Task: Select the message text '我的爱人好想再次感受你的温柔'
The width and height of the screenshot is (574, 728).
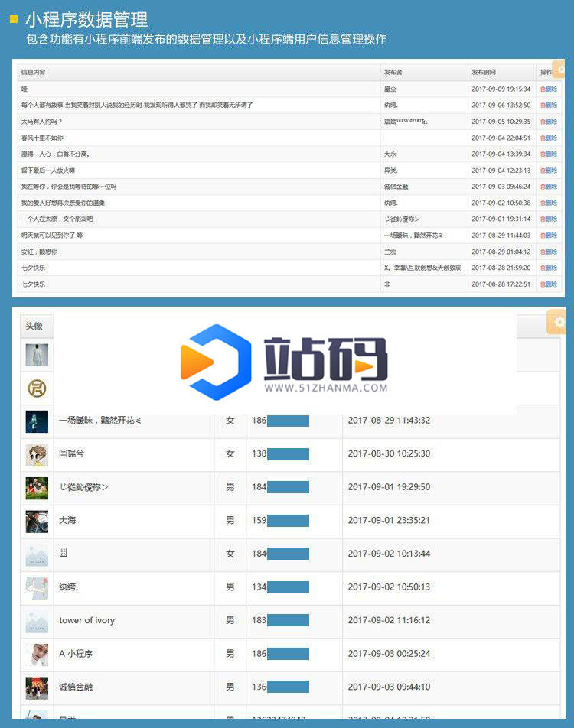Action: (x=63, y=203)
